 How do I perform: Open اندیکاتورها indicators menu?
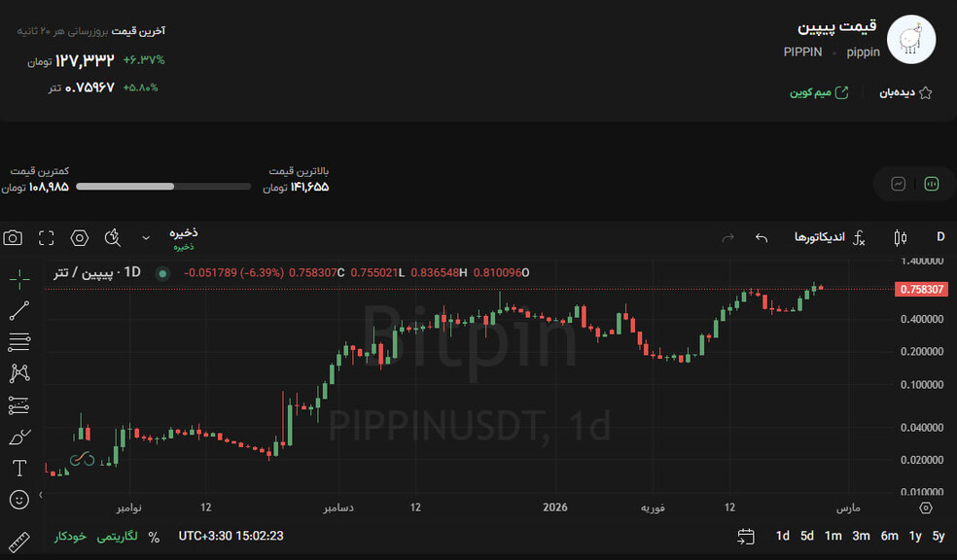point(819,237)
